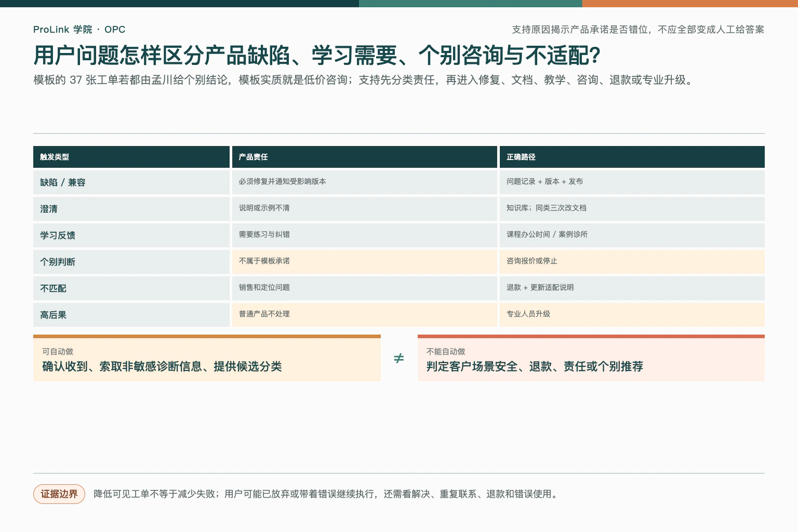Click the 产品责任 column header
This screenshot has height=532, width=798.
[x=365, y=157]
